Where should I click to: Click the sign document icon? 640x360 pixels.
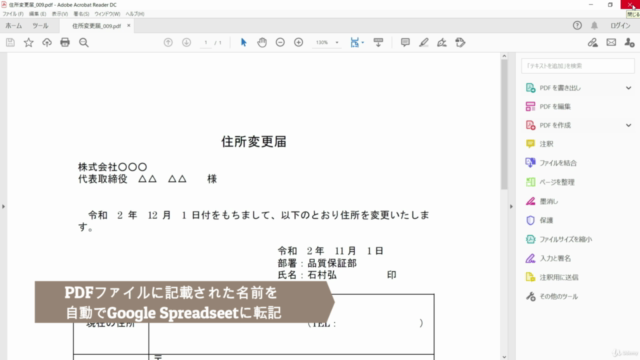click(x=442, y=42)
